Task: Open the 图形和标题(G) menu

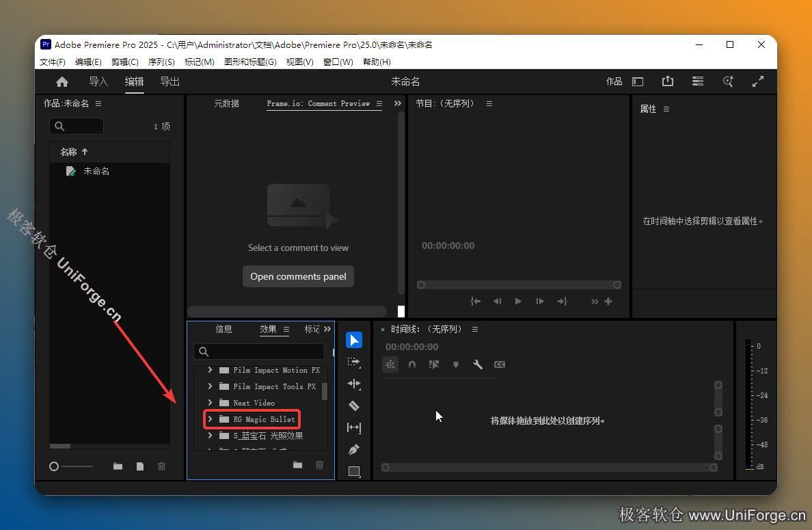Action: pyautogui.click(x=250, y=62)
